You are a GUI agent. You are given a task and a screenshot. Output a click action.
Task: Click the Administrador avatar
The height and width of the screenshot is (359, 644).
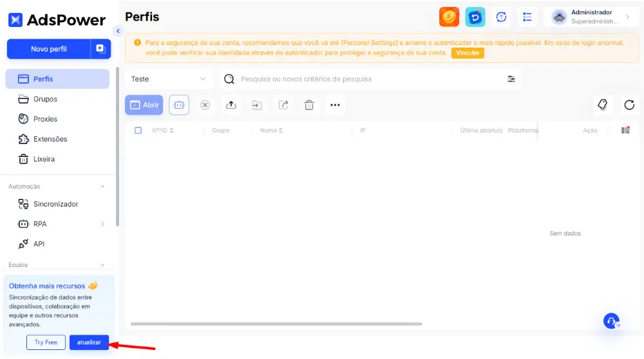click(559, 17)
